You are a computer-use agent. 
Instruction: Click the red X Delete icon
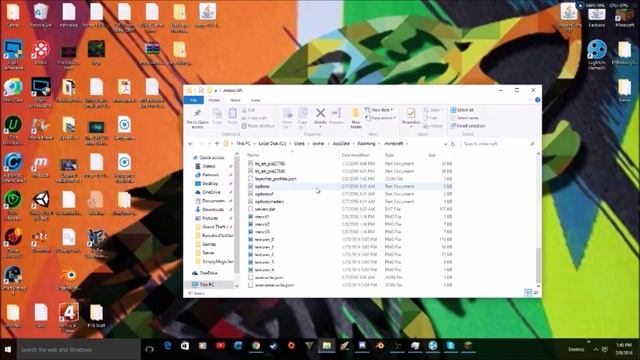coord(320,113)
